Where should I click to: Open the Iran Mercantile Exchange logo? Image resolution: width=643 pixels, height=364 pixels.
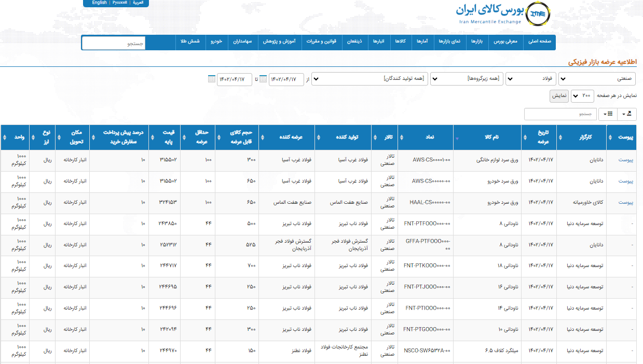coord(503,13)
